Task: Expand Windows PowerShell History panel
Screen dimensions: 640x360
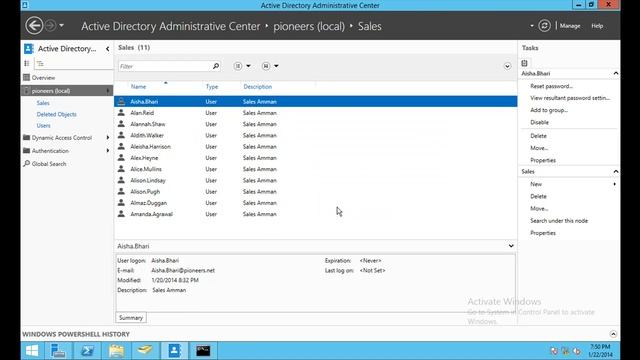Action: pos(613,334)
